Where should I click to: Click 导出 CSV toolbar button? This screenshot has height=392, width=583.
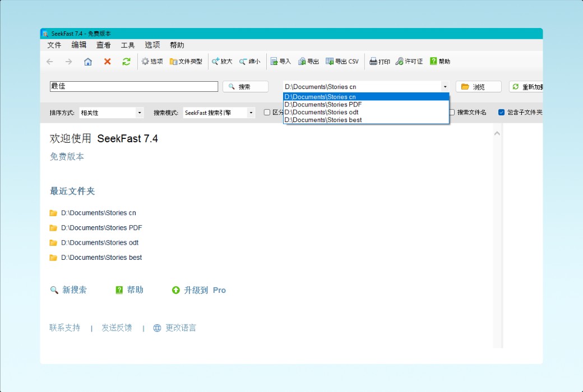342,61
